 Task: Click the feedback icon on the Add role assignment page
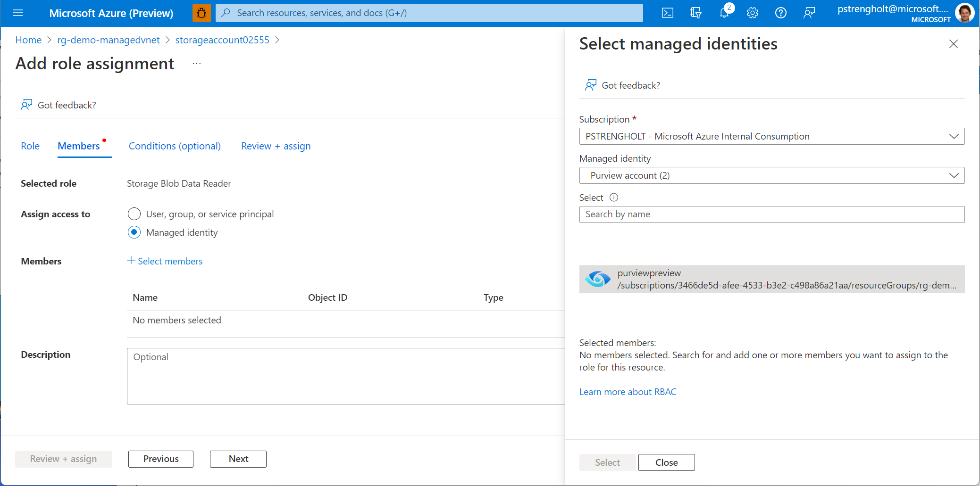(x=26, y=105)
